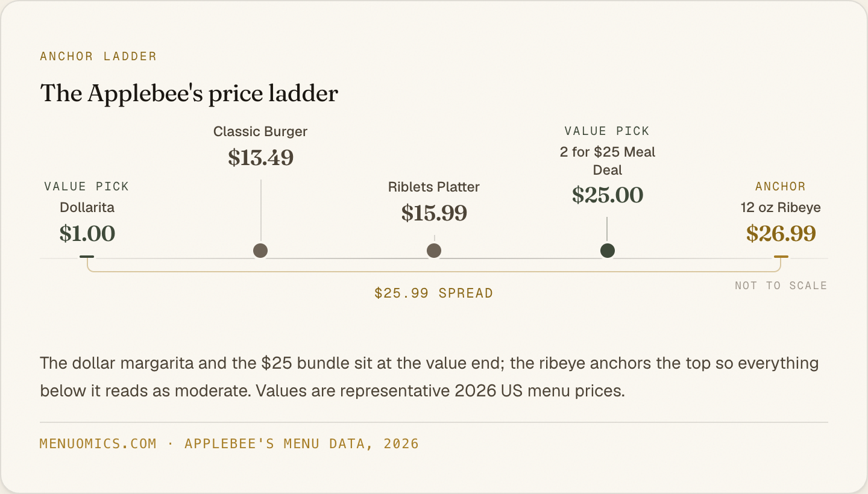This screenshot has width=868, height=494.
Task: Click the ANCHOR LADDER heading tag
Action: [x=98, y=57]
